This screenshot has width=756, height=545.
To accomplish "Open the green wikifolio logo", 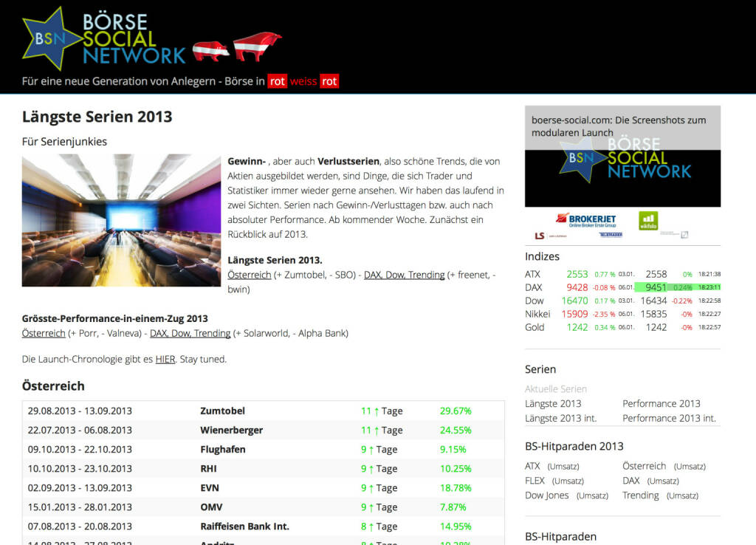I will [x=648, y=220].
